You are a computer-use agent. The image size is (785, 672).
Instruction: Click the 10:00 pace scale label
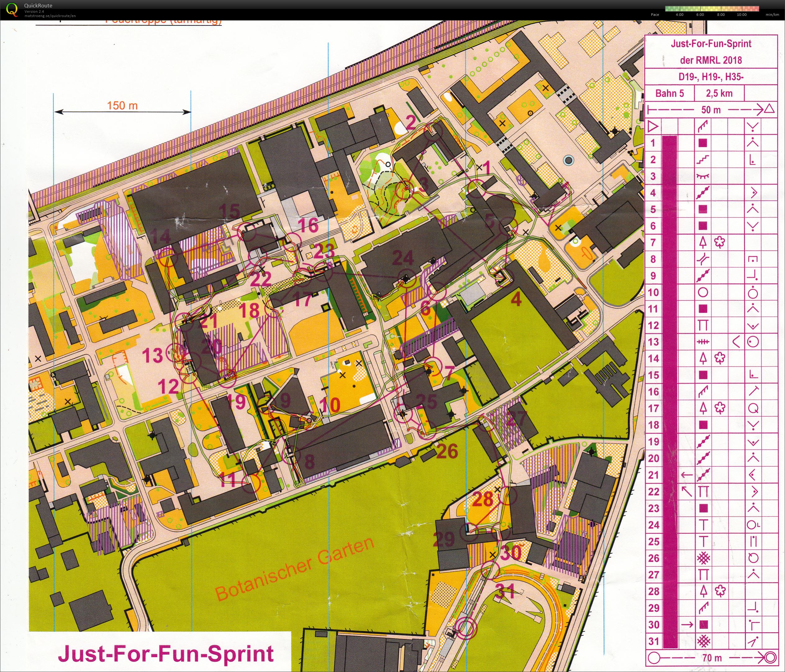(x=742, y=15)
